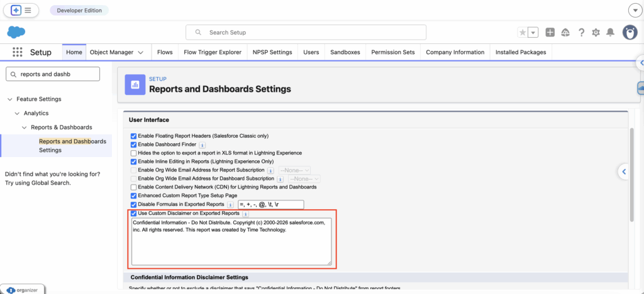The image size is (644, 294).
Task: Click the magnifier icon in Quick Find box
Action: pos(14,74)
